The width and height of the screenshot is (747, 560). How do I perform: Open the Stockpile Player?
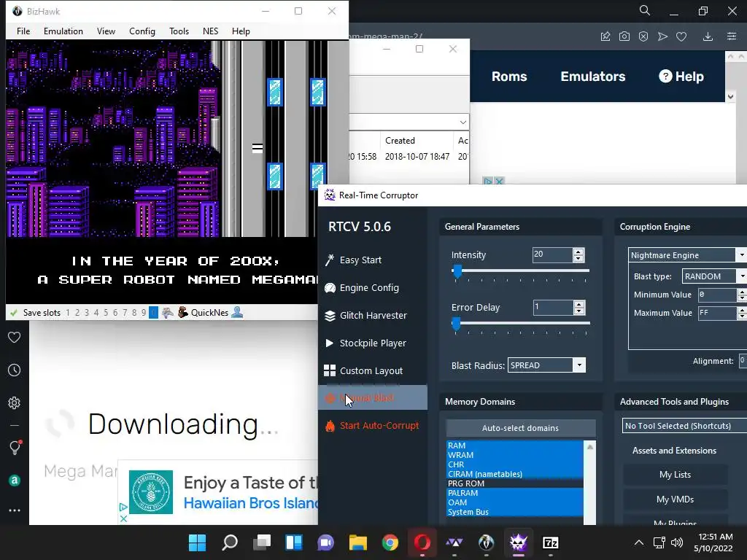coord(373,343)
